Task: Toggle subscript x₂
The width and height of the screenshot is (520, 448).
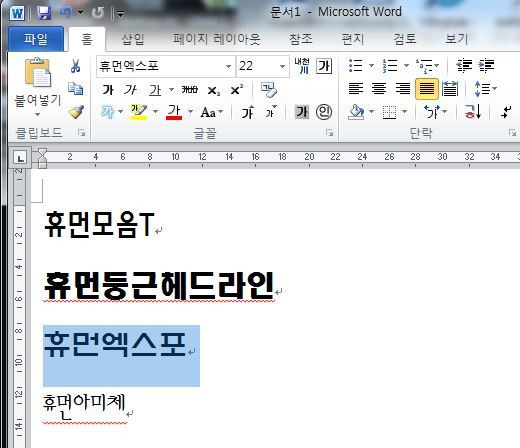Action: tap(213, 90)
